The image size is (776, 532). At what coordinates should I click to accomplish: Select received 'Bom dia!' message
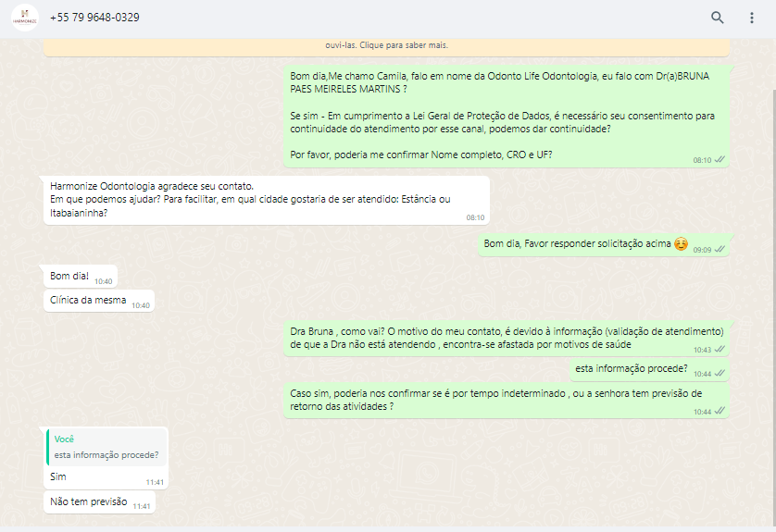pyautogui.click(x=81, y=277)
